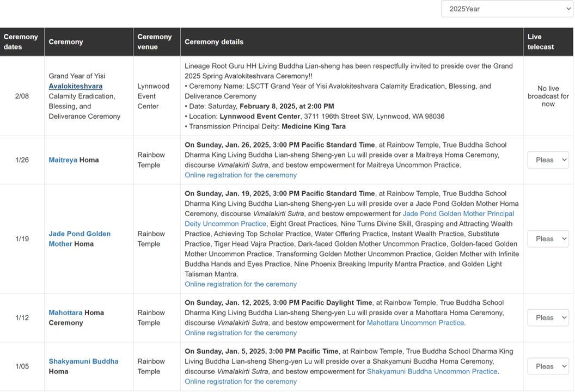This screenshot has width=575, height=392.
Task: Click the Ceremony venue column header
Action: (157, 42)
